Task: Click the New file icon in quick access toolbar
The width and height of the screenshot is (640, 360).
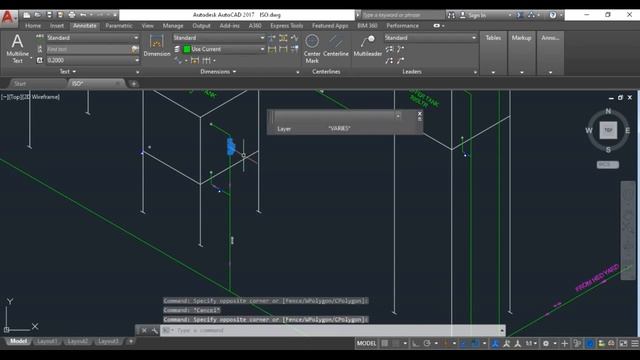Action: point(27,15)
